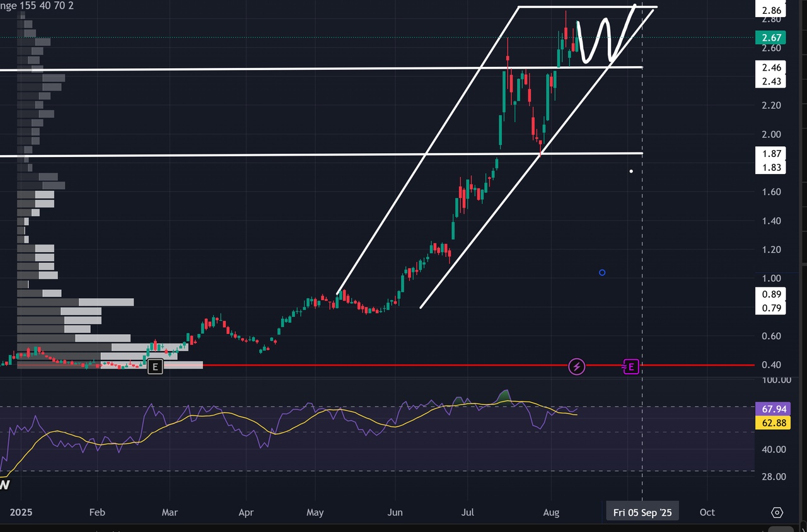Image resolution: width=807 pixels, height=532 pixels.
Task: Click the purple E upcoming earnings marker
Action: tap(631, 366)
